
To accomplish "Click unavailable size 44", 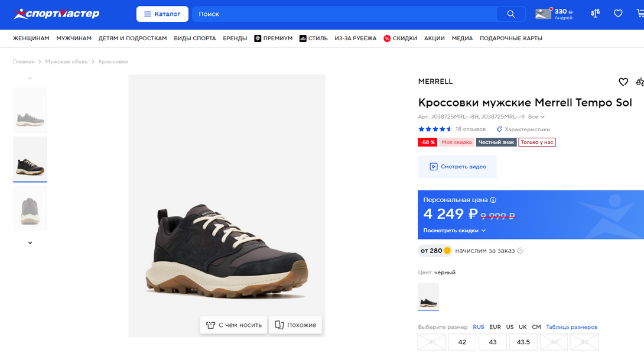I will click(x=554, y=342).
